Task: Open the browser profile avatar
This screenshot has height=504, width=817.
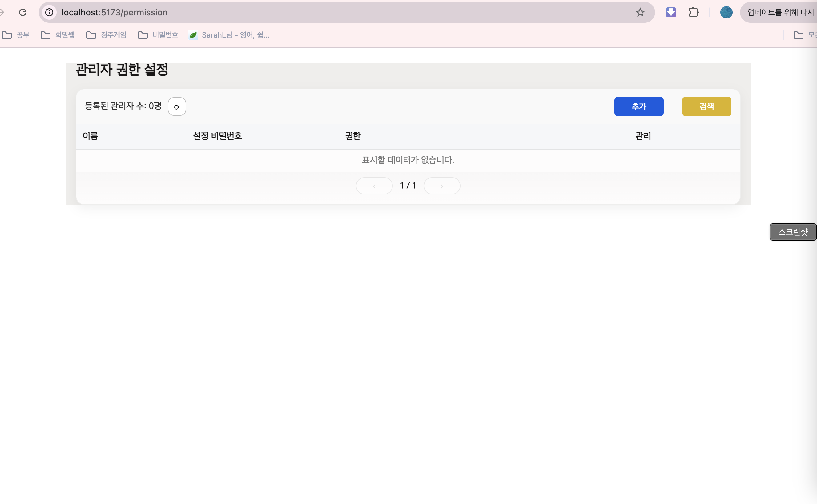Action: click(726, 12)
